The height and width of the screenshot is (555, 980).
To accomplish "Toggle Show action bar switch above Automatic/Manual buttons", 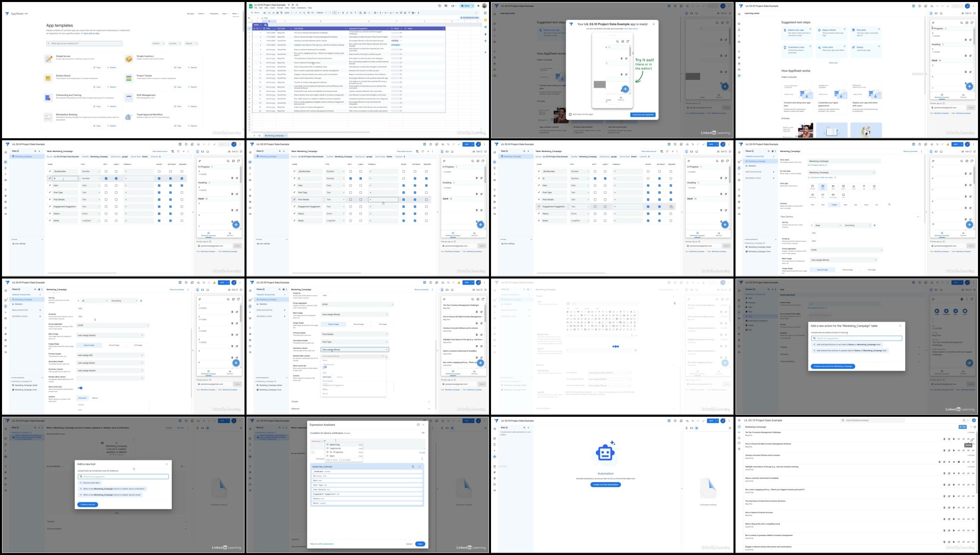I will [x=80, y=388].
